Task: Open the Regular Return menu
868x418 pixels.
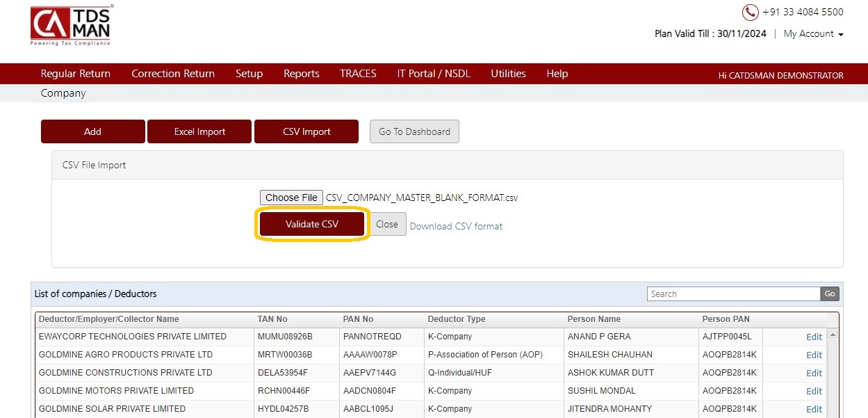Action: [x=75, y=74]
